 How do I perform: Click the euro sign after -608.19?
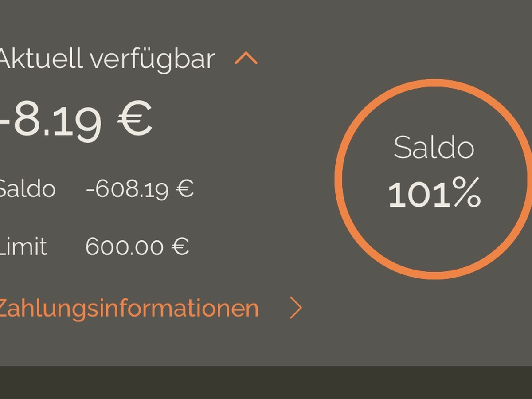coord(185,188)
